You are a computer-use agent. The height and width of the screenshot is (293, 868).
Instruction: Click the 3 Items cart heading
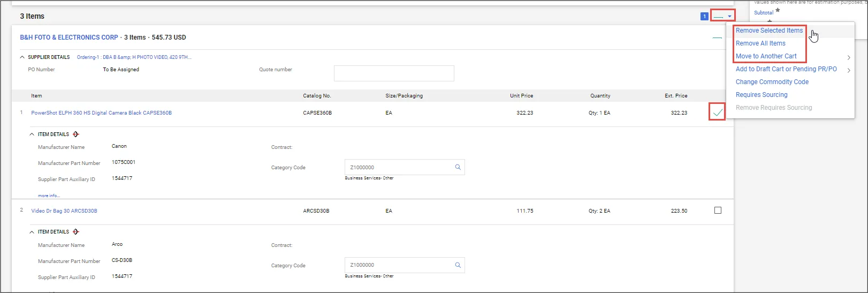point(32,17)
